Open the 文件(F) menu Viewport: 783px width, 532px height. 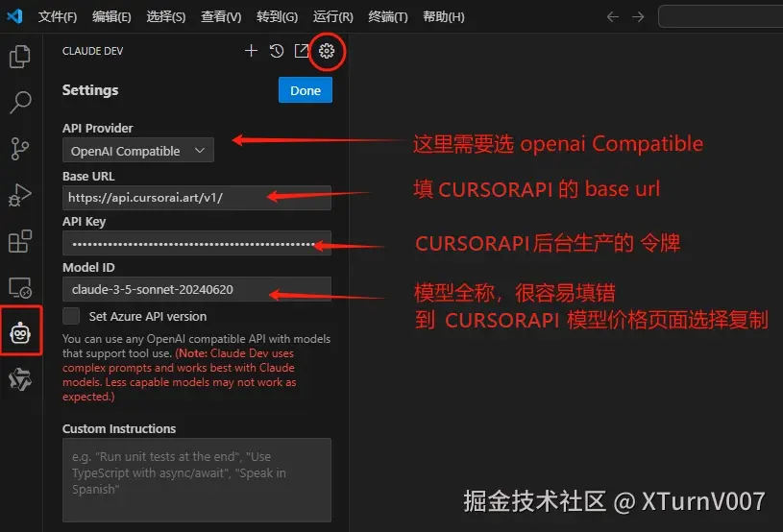coord(58,17)
